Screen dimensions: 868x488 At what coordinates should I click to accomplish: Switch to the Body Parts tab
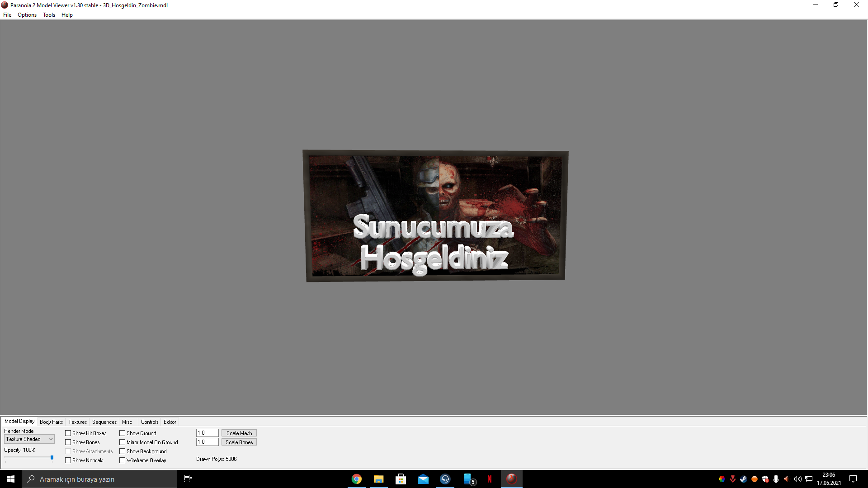pyautogui.click(x=52, y=422)
